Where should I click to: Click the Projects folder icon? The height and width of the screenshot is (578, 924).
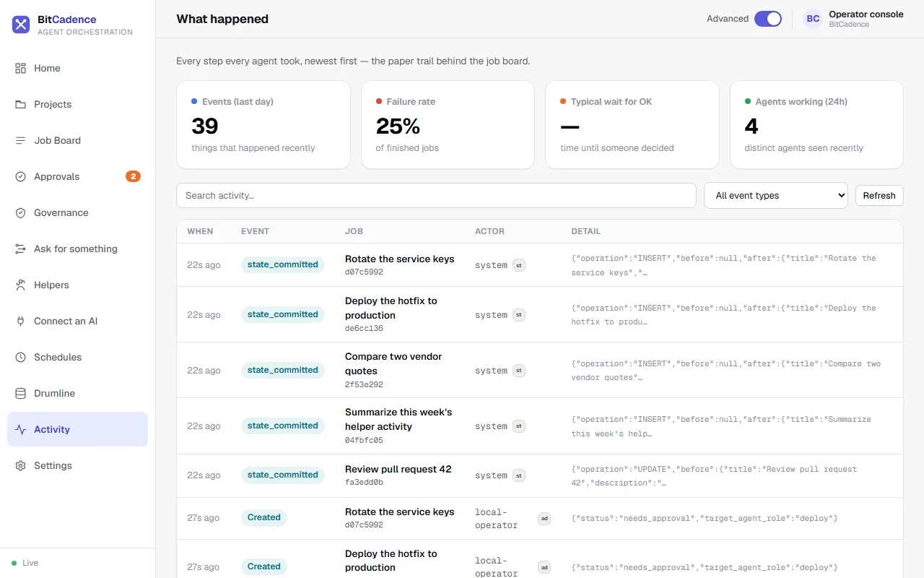(20, 104)
